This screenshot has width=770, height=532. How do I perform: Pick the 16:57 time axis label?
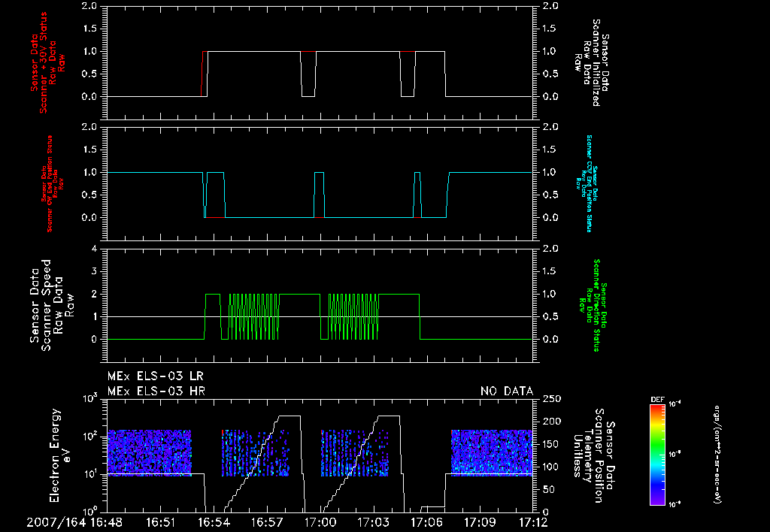coord(267,522)
